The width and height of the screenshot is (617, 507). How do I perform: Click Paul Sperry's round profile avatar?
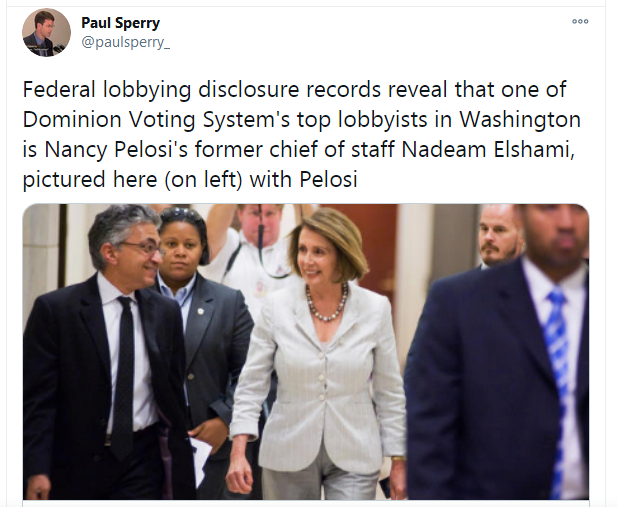pos(46,32)
